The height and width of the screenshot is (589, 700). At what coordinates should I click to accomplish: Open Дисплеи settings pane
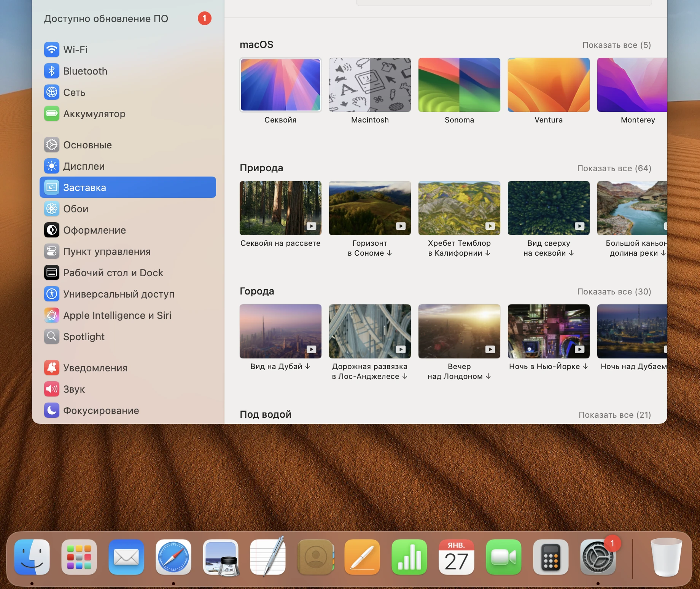click(127, 166)
